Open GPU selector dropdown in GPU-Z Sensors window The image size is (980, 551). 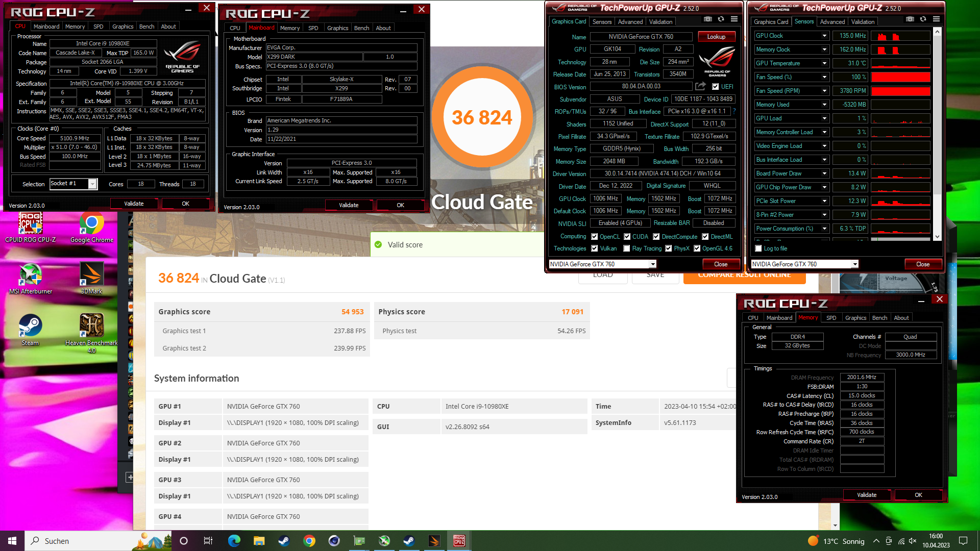pos(855,264)
